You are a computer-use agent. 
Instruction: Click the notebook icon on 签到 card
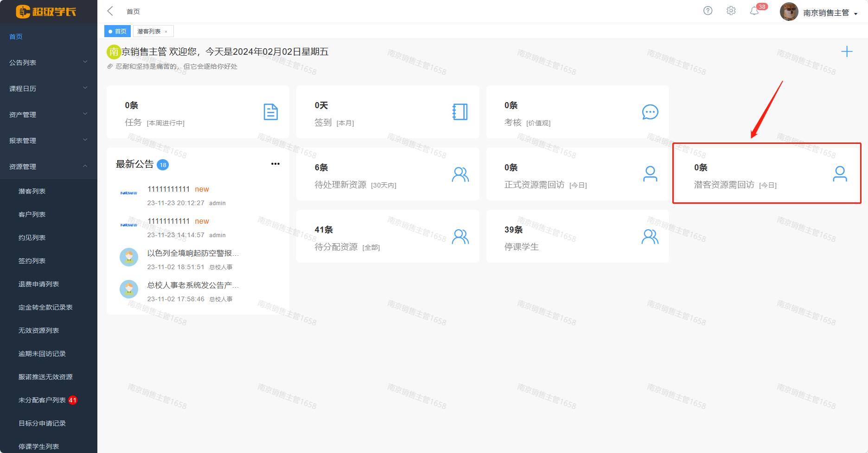point(460,112)
